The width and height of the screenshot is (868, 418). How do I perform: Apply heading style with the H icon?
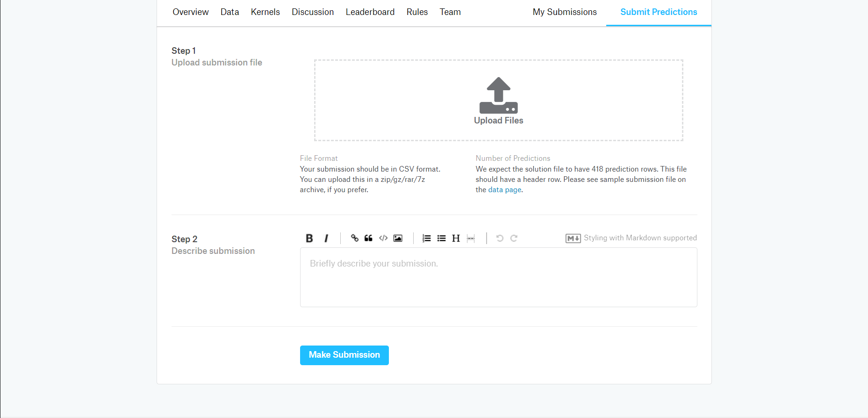click(x=456, y=238)
